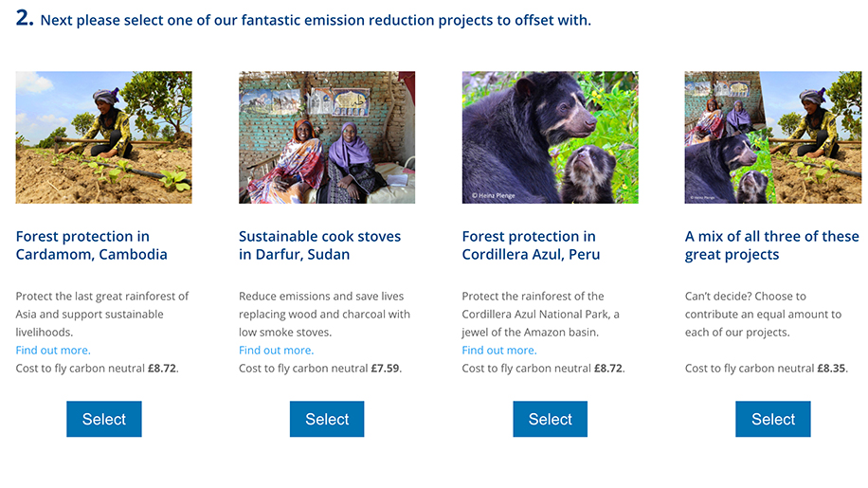
Task: Click the 'Reduce emissions and save lives' description
Action: (324, 314)
